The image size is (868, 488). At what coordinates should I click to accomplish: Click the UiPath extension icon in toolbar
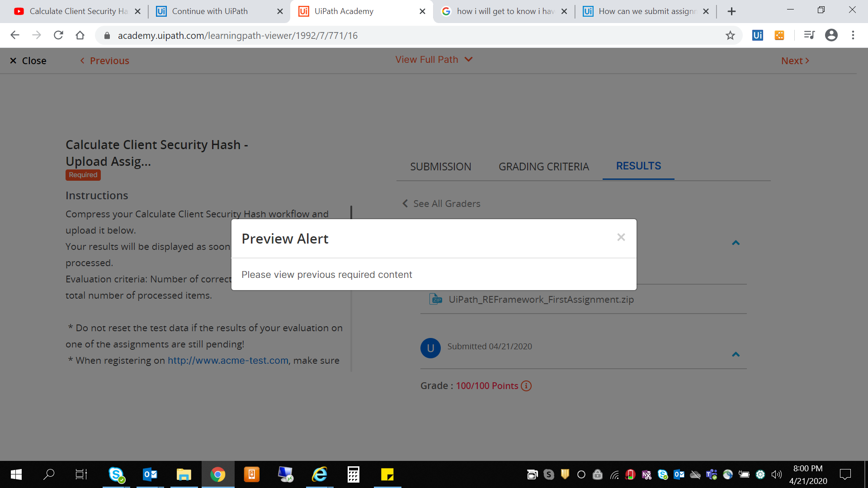point(757,35)
